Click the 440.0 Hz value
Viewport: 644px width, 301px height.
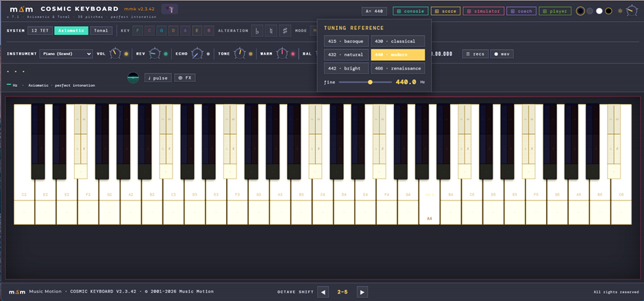point(406,82)
